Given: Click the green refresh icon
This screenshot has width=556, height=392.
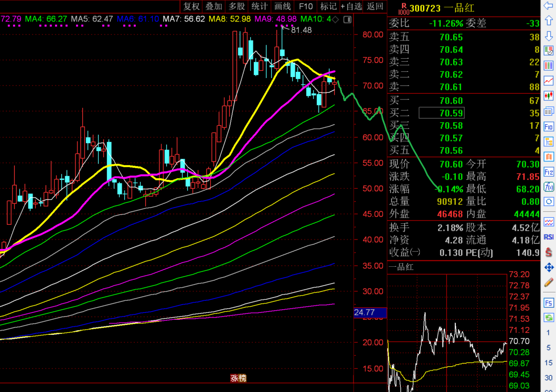Looking at the screenshot, I should [549, 318].
